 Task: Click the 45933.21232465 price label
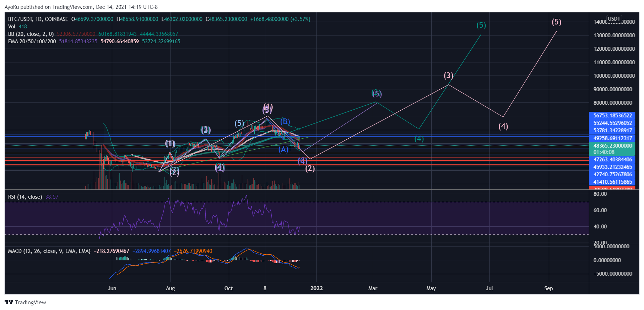pos(612,167)
